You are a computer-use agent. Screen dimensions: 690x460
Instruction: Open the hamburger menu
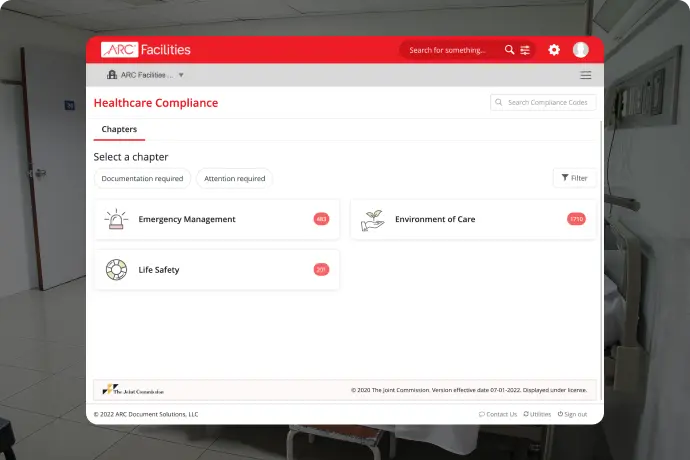pyautogui.click(x=586, y=75)
